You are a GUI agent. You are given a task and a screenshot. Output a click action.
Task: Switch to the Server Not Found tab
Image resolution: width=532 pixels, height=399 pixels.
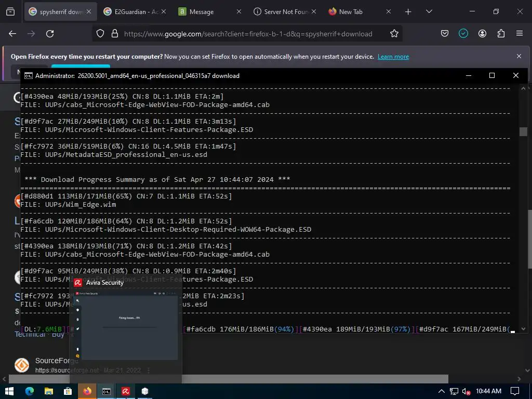coord(284,11)
